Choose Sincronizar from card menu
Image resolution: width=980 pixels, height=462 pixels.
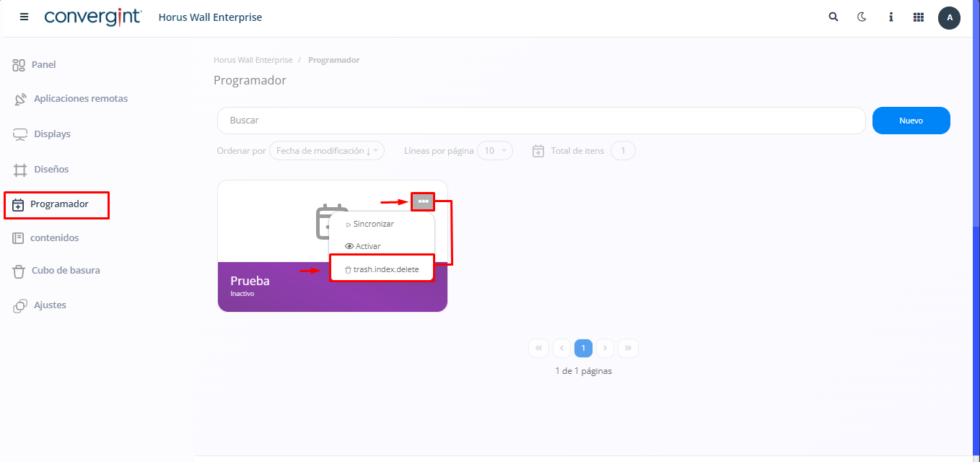pyautogui.click(x=373, y=225)
